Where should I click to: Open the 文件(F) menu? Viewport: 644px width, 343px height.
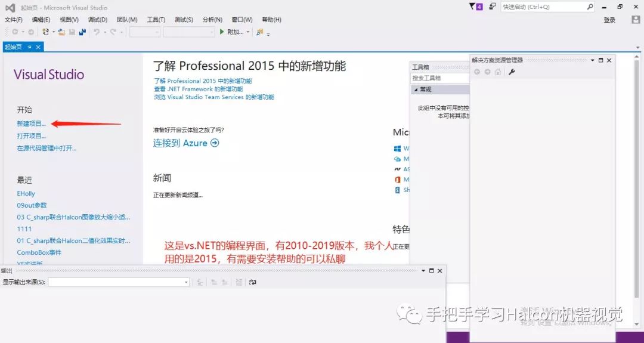point(14,19)
